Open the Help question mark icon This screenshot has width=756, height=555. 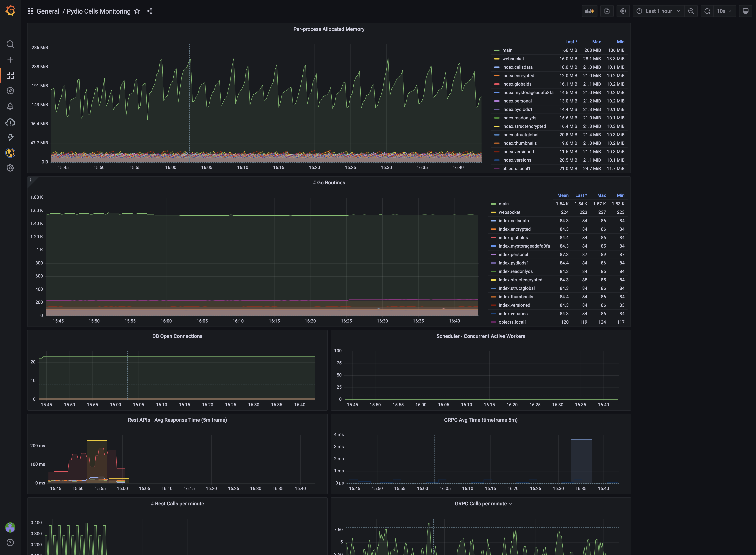(x=10, y=543)
